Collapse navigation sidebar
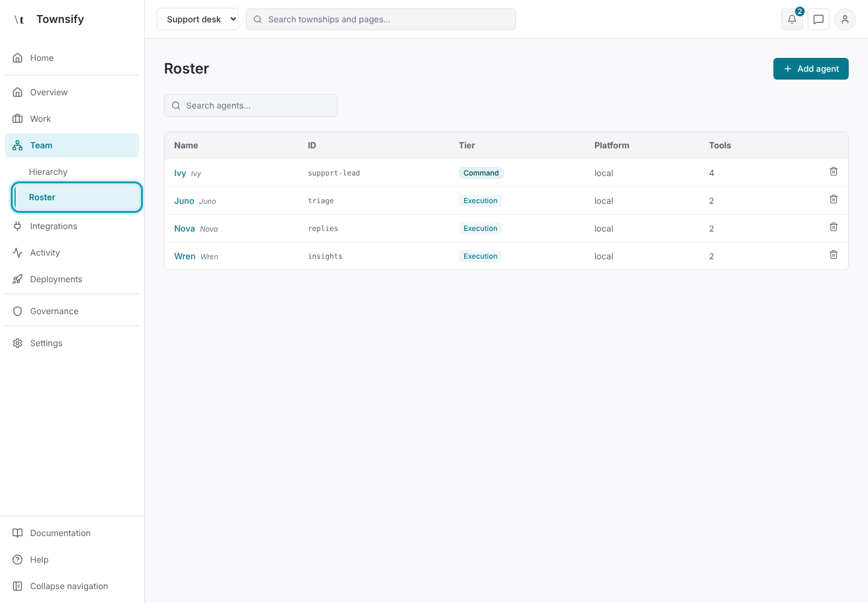 click(x=72, y=586)
